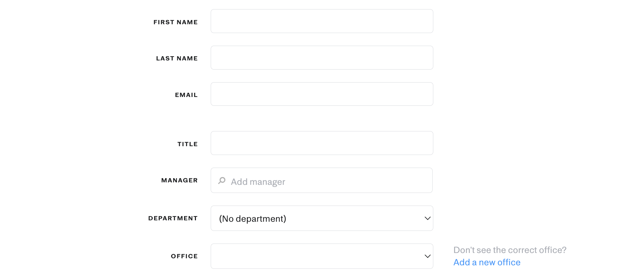Click the LAST NAME label
The image size is (644, 279).
tap(177, 58)
